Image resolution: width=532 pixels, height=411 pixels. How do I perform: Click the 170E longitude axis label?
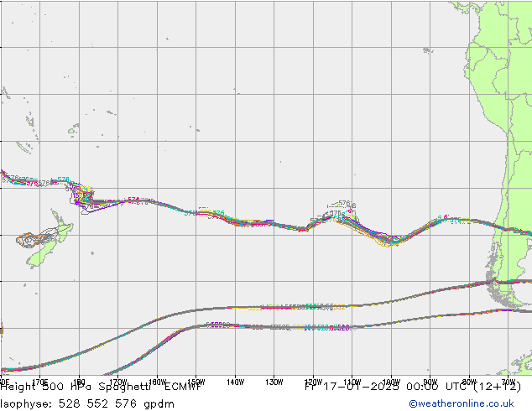click(x=40, y=382)
